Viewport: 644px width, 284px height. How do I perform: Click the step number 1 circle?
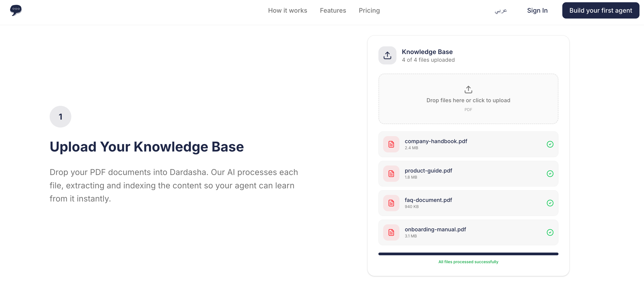click(60, 116)
